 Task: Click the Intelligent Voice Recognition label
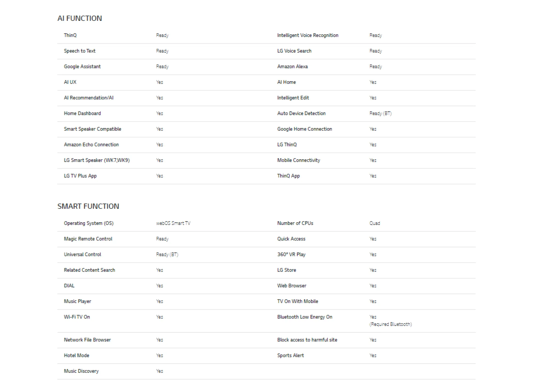coord(308,35)
